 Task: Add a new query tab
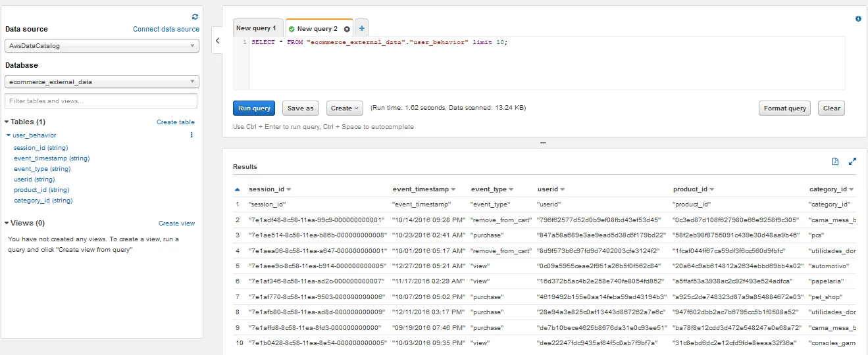tap(362, 28)
